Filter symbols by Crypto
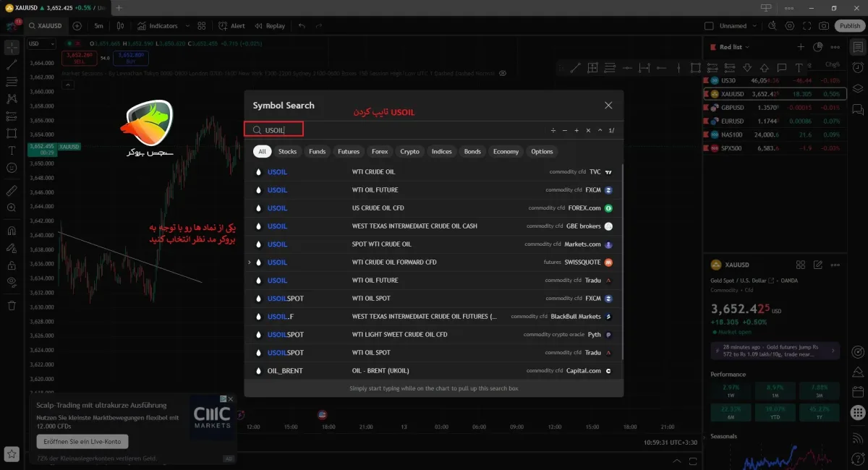Screen dimensions: 868x470 [409, 152]
